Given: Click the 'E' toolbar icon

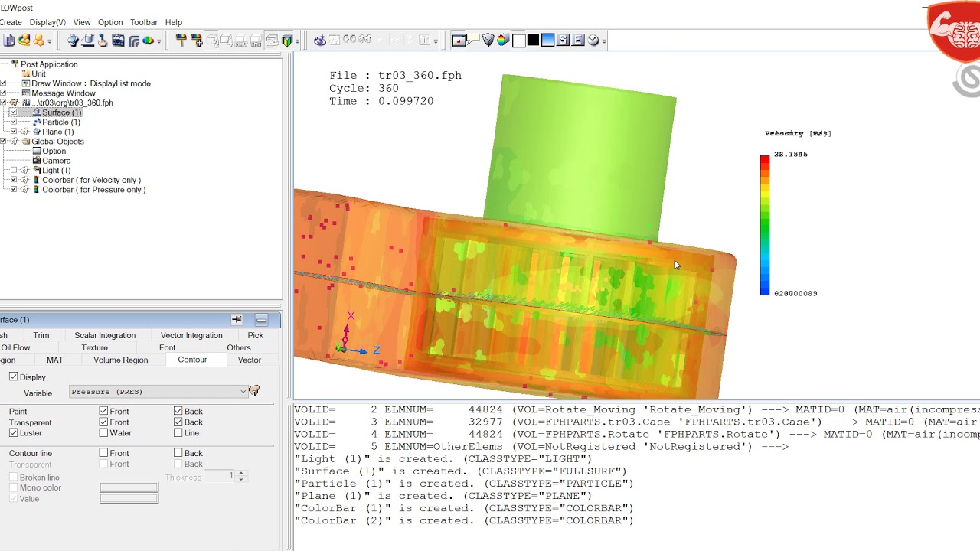Looking at the screenshot, I should click(578, 41).
